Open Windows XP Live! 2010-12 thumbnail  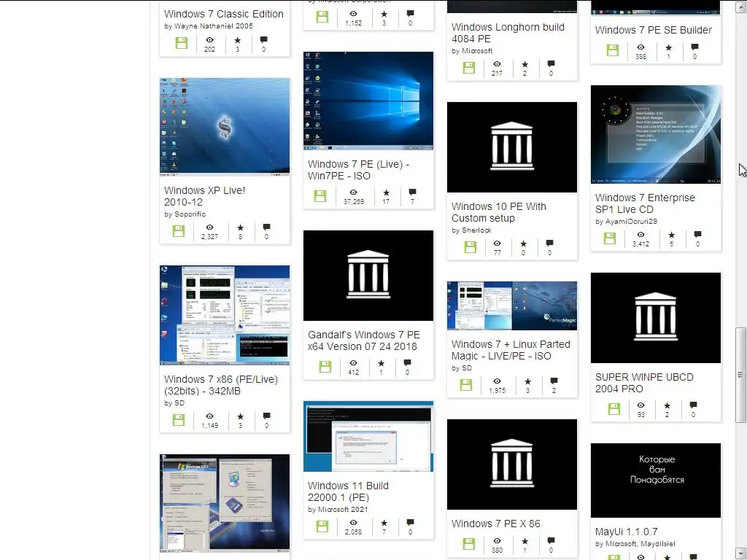(225, 127)
